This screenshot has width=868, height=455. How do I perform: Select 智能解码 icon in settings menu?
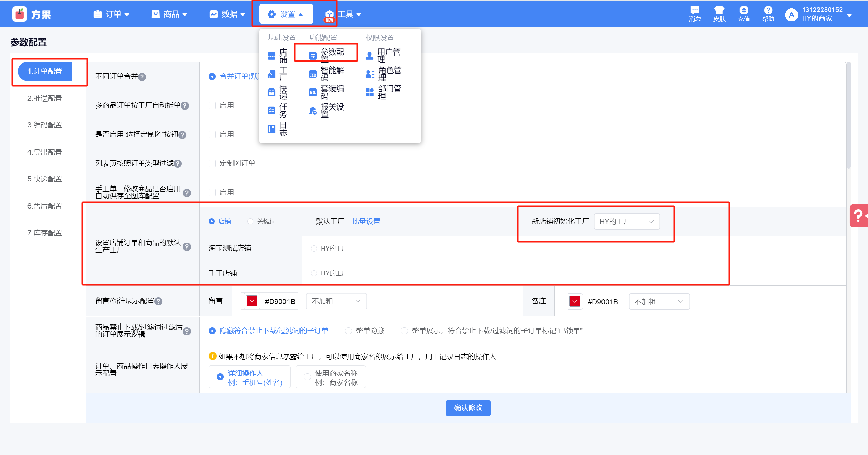click(x=313, y=74)
